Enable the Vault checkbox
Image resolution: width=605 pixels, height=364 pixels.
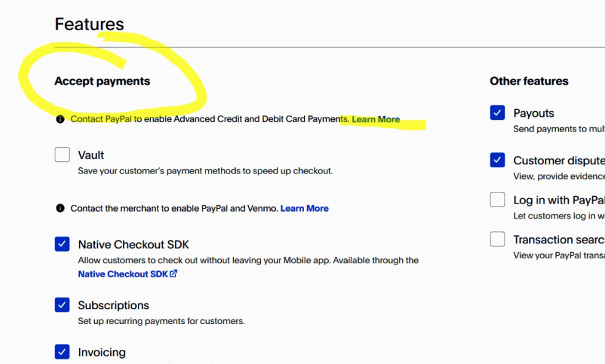pyautogui.click(x=62, y=155)
